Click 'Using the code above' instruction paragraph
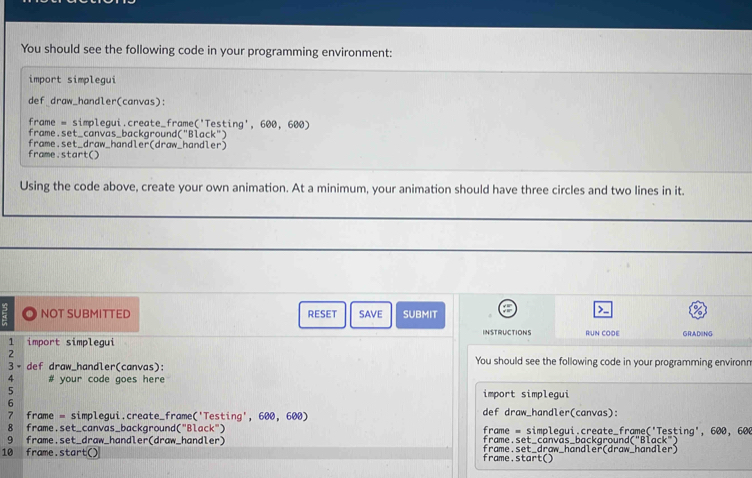 coord(352,188)
